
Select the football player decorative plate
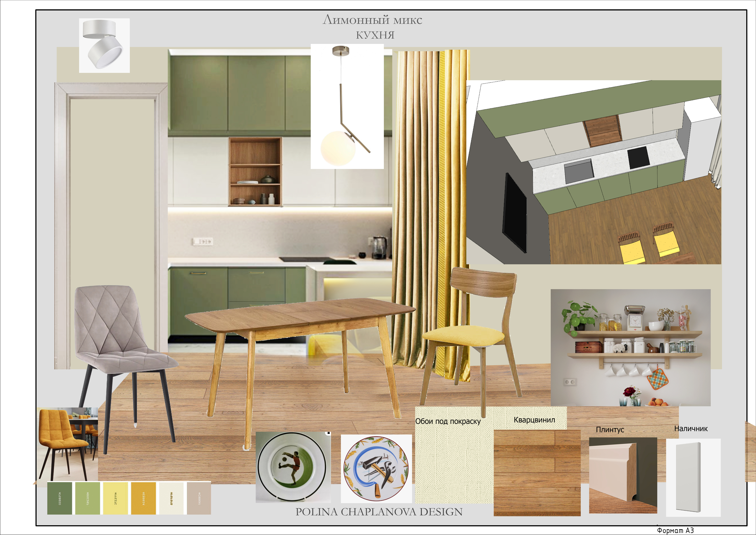(x=293, y=467)
